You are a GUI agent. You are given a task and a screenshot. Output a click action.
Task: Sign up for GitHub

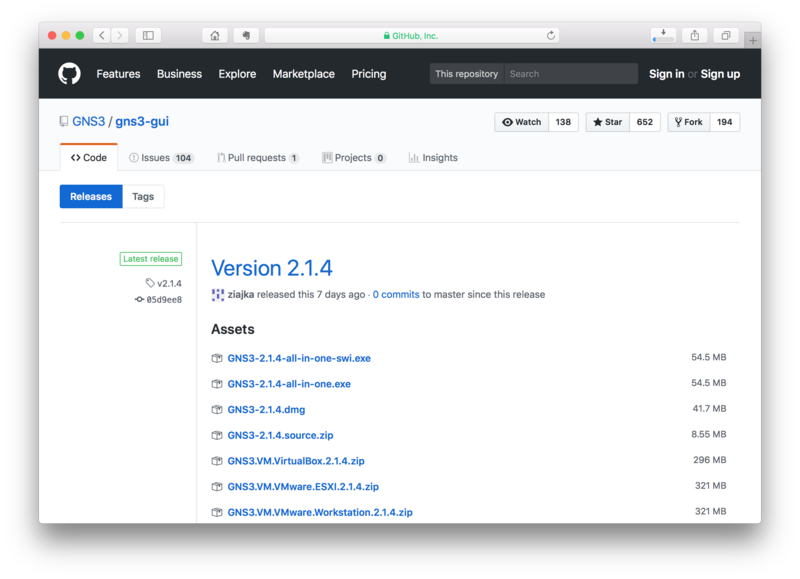pos(720,74)
